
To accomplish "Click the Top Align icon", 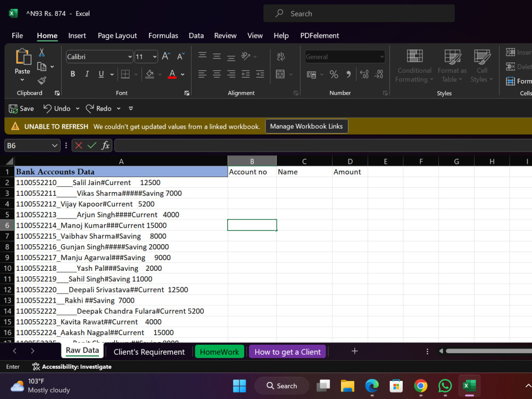I will click(x=202, y=55).
